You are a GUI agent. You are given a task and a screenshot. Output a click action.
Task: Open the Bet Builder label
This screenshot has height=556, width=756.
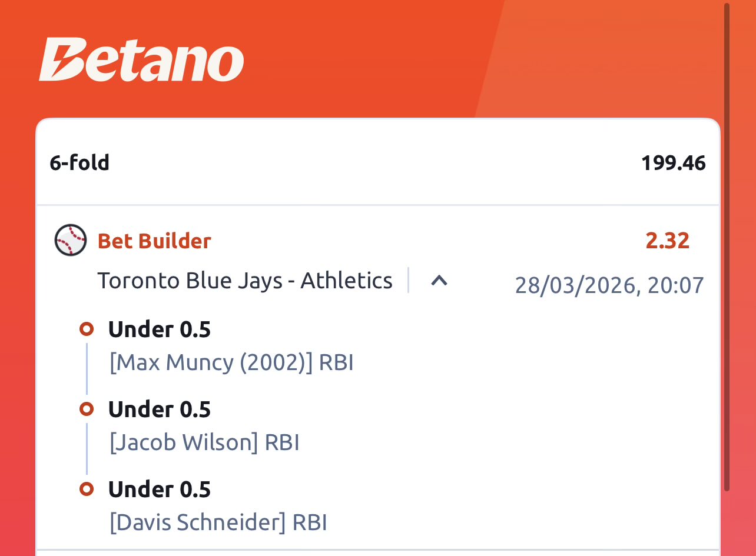154,241
